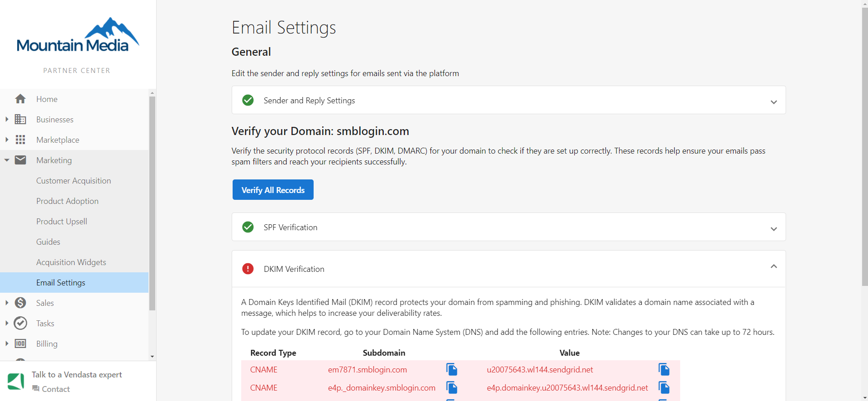Click the Marketplace grid icon
Image resolution: width=868 pixels, height=401 pixels.
pos(20,140)
